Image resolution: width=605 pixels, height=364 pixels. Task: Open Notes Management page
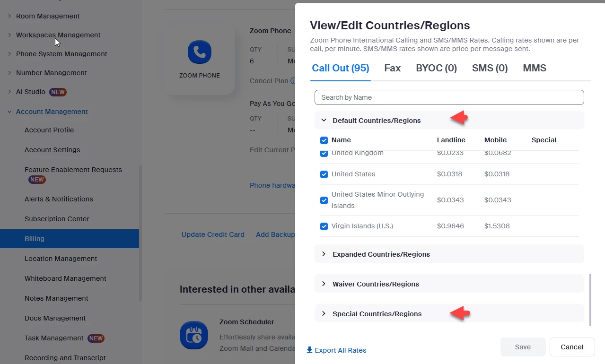click(56, 298)
